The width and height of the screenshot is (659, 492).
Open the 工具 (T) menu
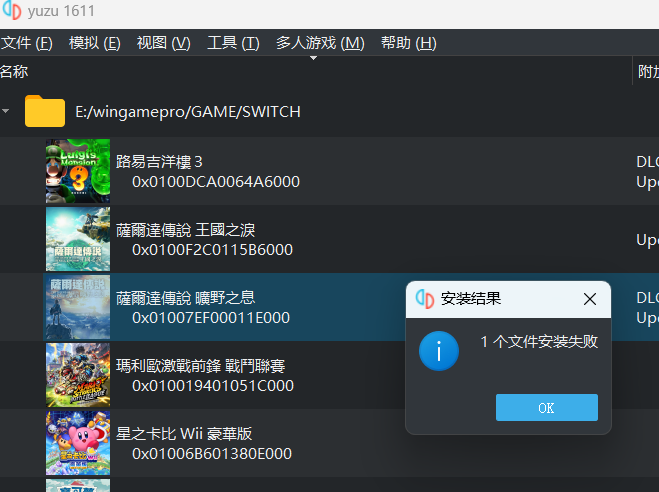(233, 43)
